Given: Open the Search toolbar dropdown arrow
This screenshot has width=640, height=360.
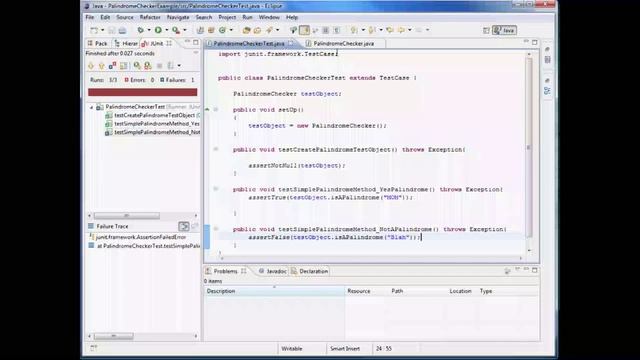Looking at the screenshot, I should click(x=278, y=30).
